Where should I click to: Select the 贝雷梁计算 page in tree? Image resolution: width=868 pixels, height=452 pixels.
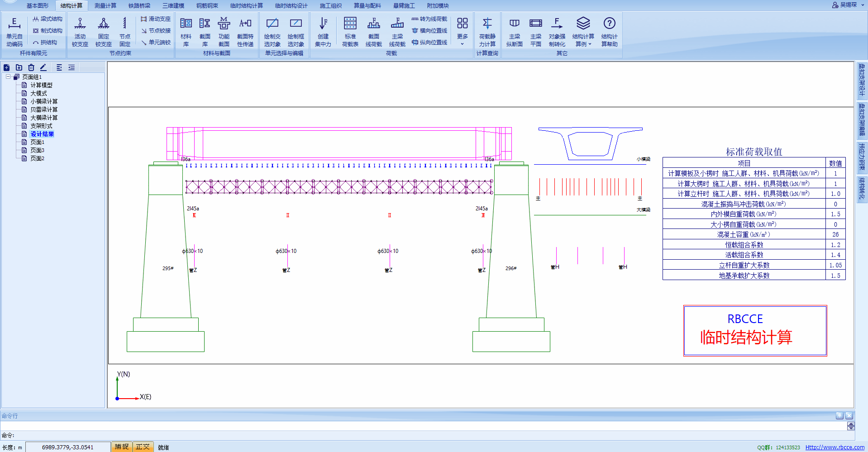[x=44, y=109]
